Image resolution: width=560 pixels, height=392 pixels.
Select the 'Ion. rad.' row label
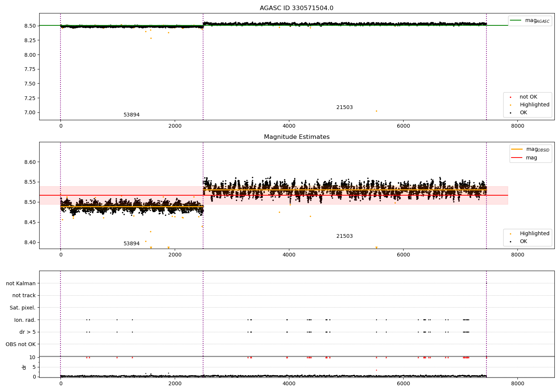point(25,320)
